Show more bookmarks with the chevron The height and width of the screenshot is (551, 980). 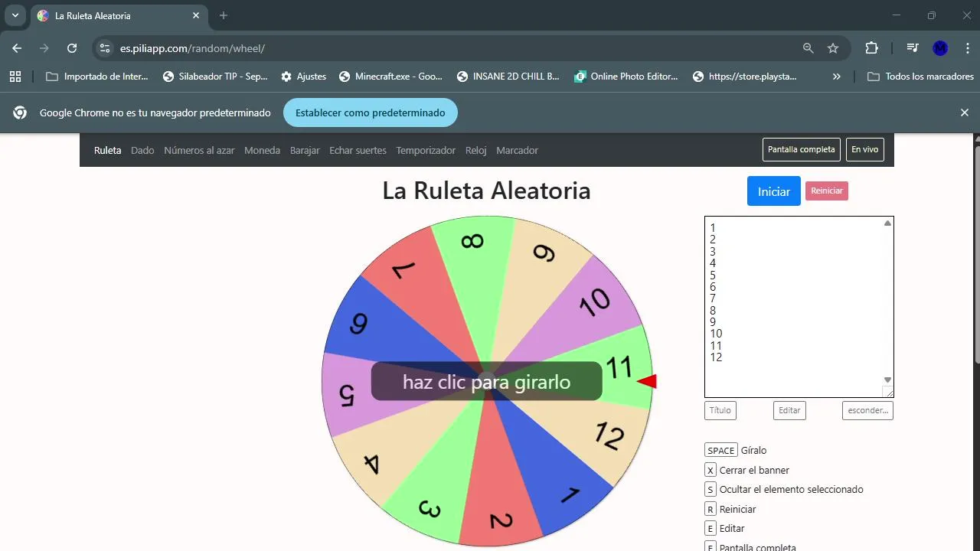tap(836, 77)
